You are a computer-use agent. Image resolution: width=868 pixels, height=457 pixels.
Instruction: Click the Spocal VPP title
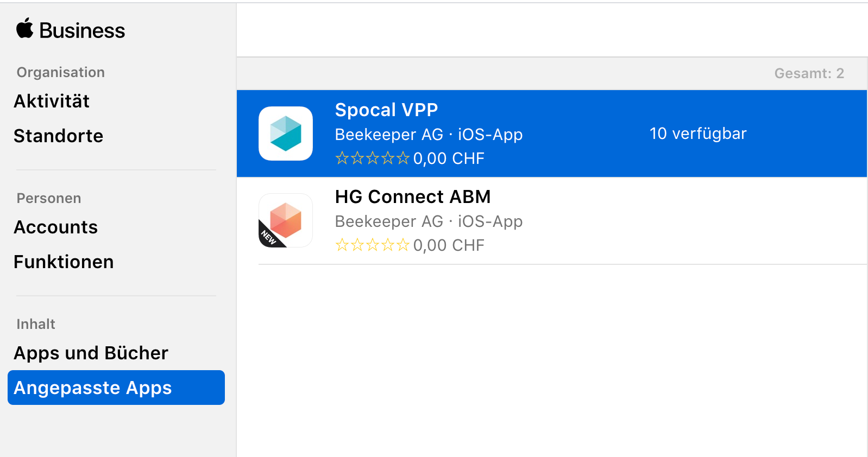[386, 110]
